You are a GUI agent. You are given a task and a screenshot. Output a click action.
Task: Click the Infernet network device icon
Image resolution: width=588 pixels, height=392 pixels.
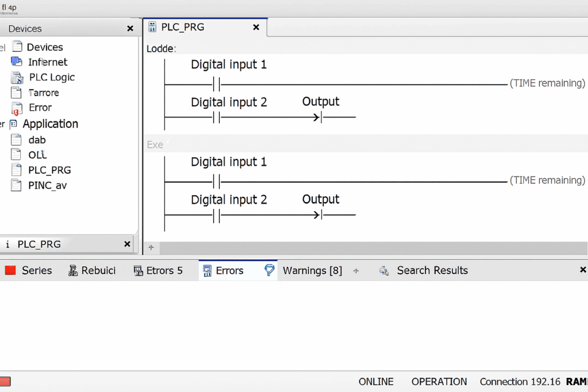coord(17,61)
